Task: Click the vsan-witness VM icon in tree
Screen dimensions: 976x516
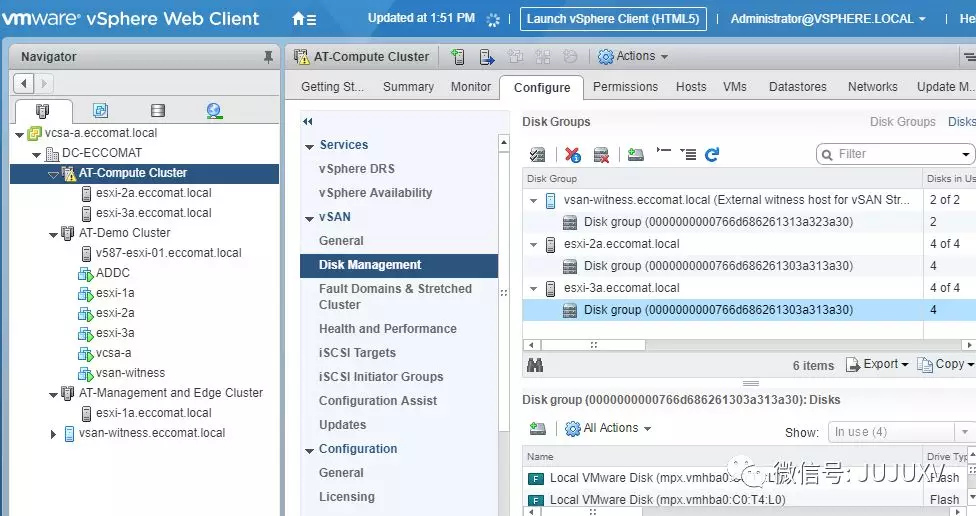Action: point(85,373)
